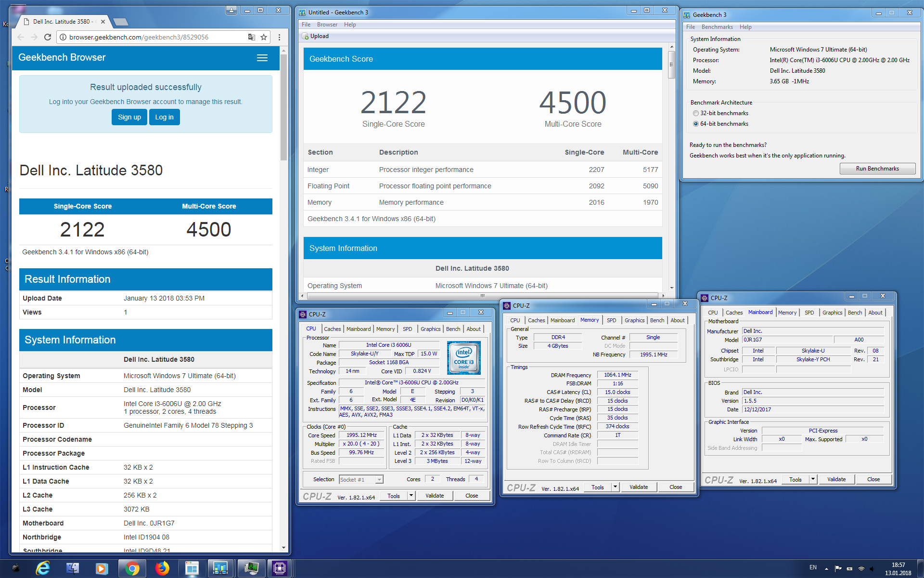This screenshot has width=924, height=578.
Task: Switch to Graphics tab in Mainboard tab window
Action: pyautogui.click(x=832, y=313)
